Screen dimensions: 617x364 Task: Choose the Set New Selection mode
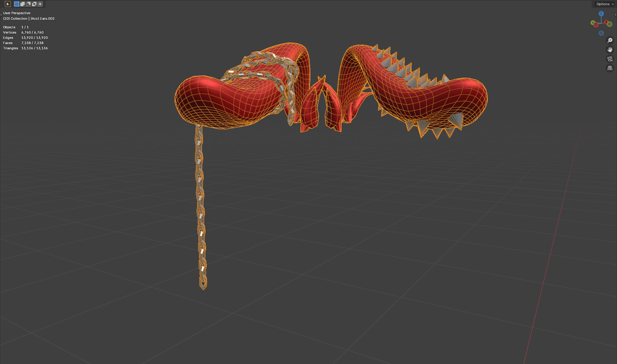click(x=17, y=4)
